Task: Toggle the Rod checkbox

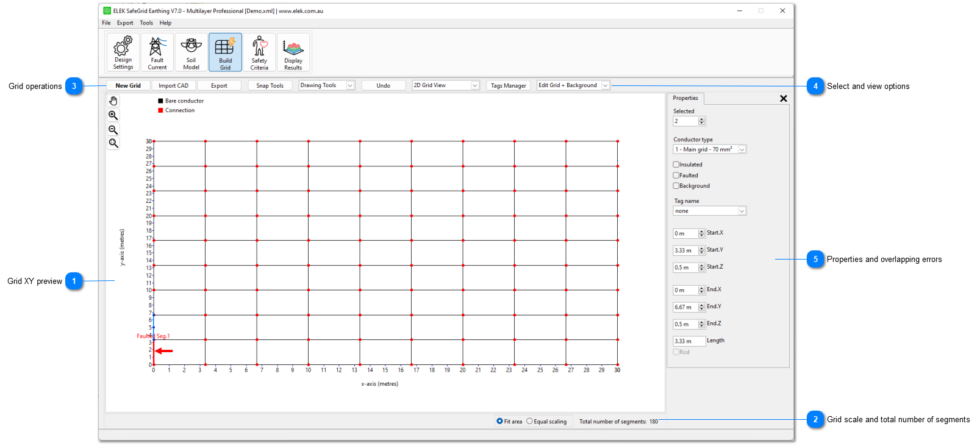Action: 676,352
